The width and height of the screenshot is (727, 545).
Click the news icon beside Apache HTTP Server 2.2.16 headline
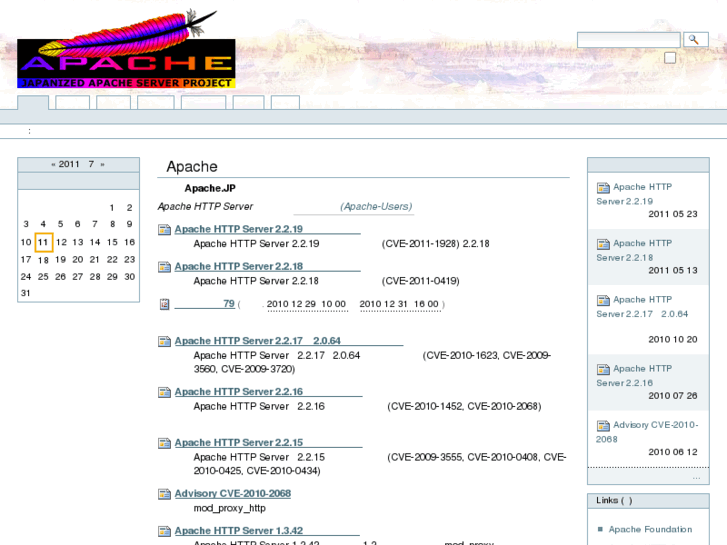coord(164,392)
